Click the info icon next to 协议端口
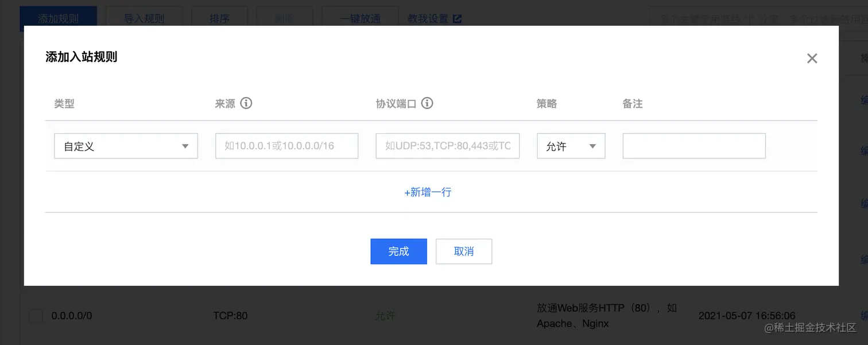The image size is (868, 345). [427, 103]
